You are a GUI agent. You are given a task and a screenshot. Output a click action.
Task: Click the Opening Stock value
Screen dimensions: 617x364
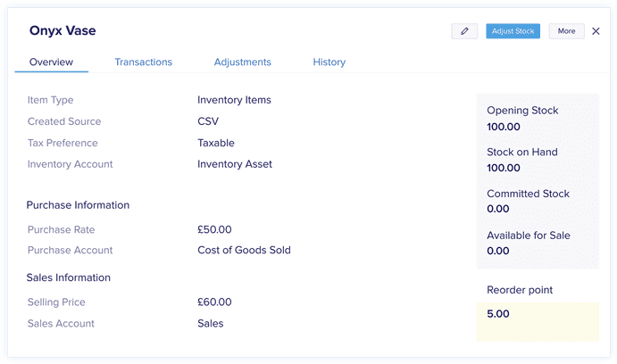tap(504, 127)
